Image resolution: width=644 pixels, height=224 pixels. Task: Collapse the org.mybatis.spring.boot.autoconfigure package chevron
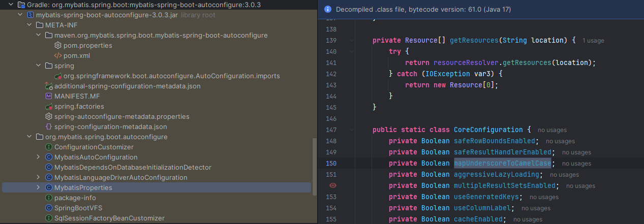[x=29, y=137]
